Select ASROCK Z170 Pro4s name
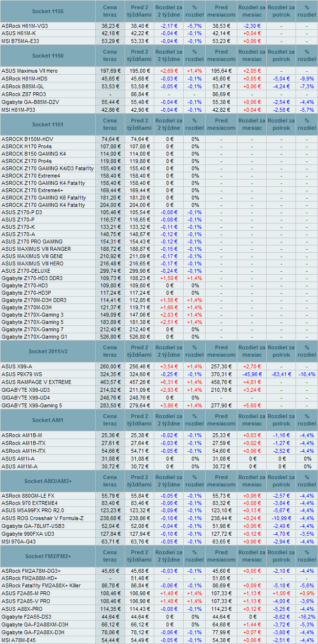318x644 pixels. [26, 161]
